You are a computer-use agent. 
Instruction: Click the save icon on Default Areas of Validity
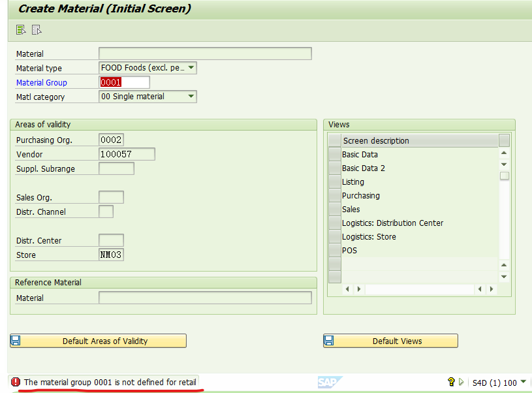pos(16,340)
